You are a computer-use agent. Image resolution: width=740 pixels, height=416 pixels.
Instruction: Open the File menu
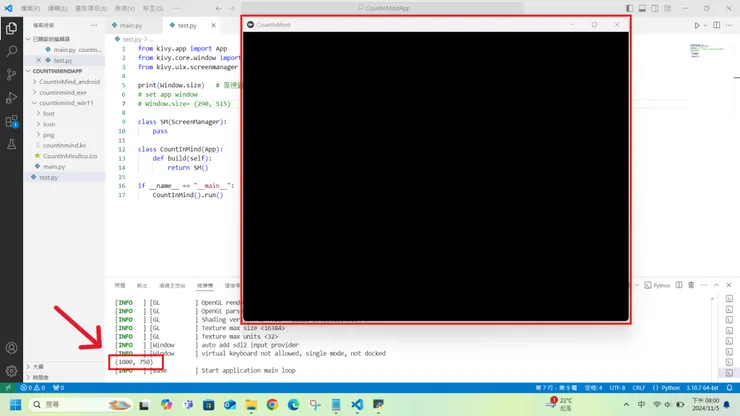[30, 8]
